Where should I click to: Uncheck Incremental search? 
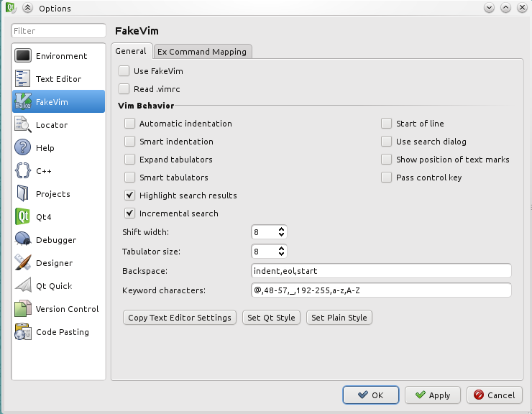[129, 213]
